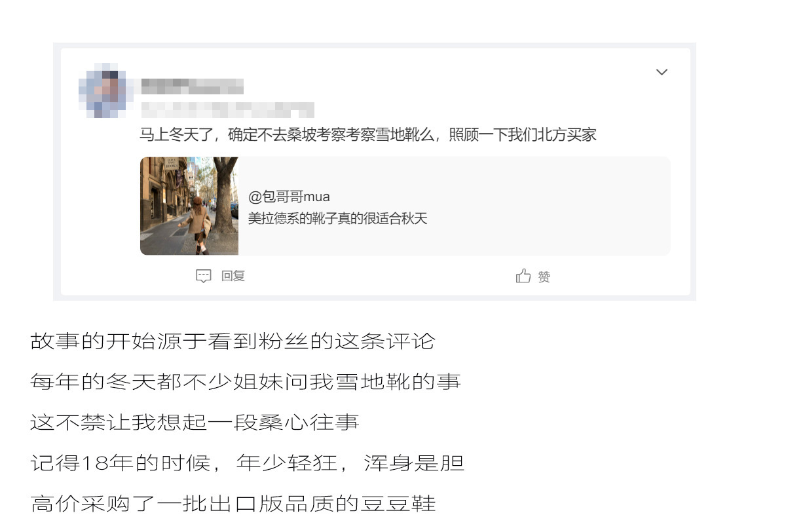Click the line 这不禁让我想起一段桑心往事
The width and height of the screenshot is (786, 532).
click(x=195, y=423)
